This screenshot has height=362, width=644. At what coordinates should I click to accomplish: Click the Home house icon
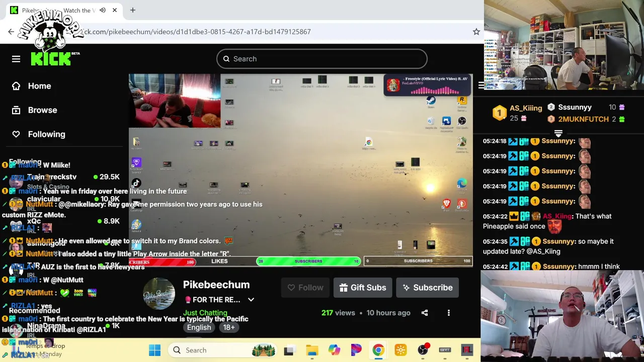[16, 86]
